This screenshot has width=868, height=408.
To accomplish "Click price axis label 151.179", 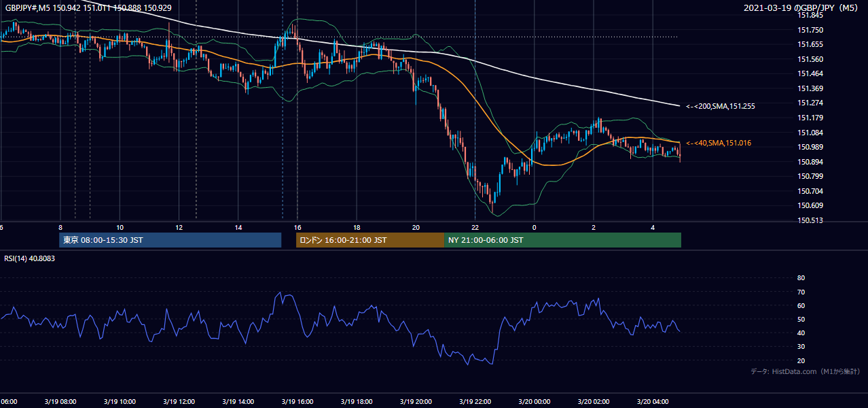I will click(810, 118).
